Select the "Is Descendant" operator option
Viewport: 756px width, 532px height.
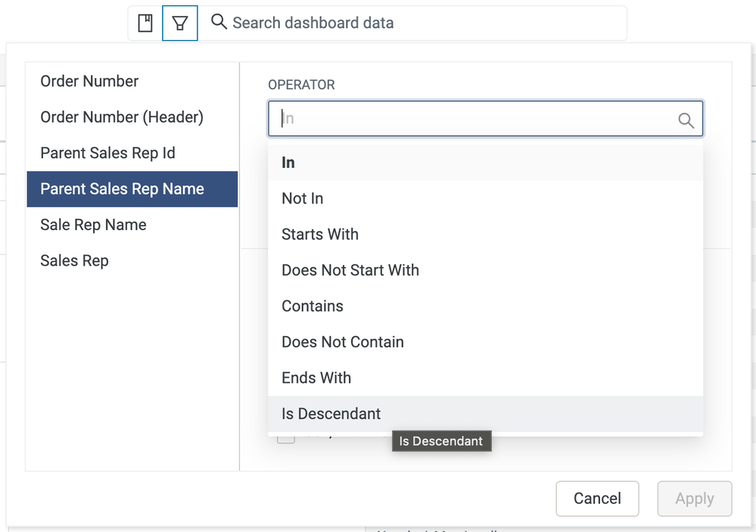[331, 414]
